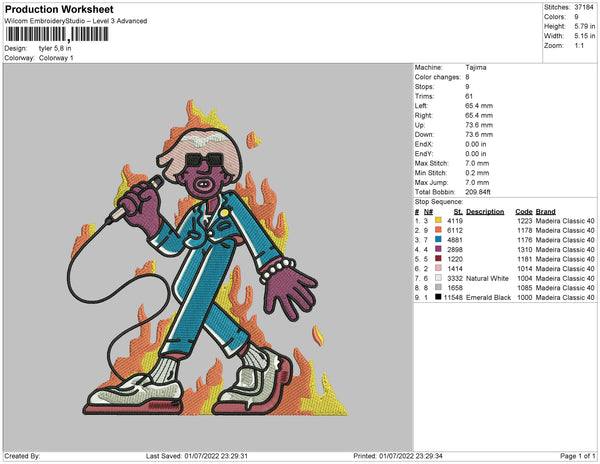Click the 'Last Saved: 01/07/2022 23:29:31' text

197,456
